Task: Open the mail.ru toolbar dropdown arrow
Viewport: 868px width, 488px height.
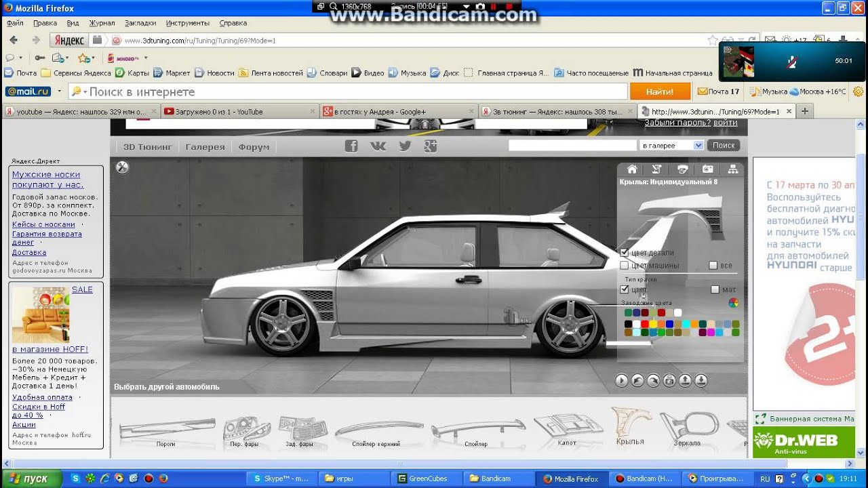Action: 60,91
